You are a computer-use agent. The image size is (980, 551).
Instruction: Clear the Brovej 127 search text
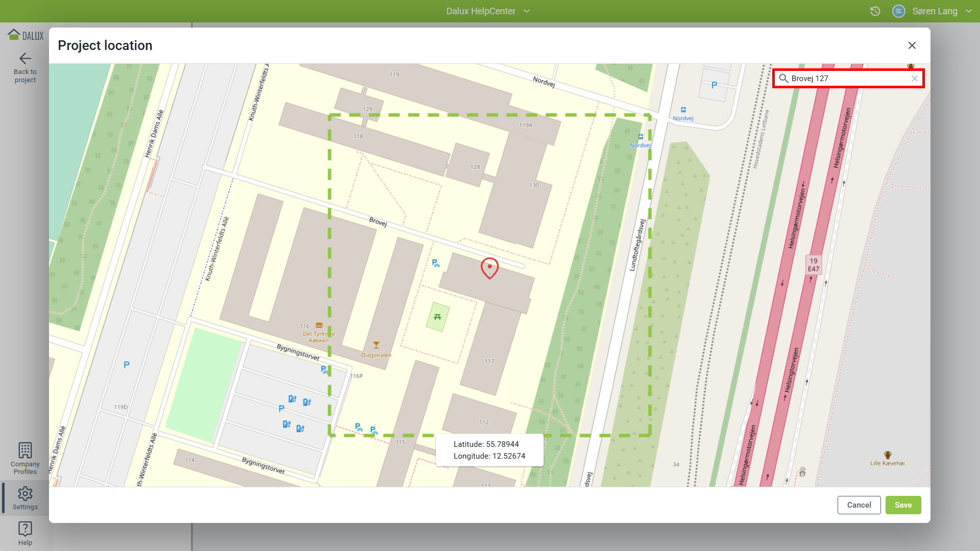click(914, 79)
